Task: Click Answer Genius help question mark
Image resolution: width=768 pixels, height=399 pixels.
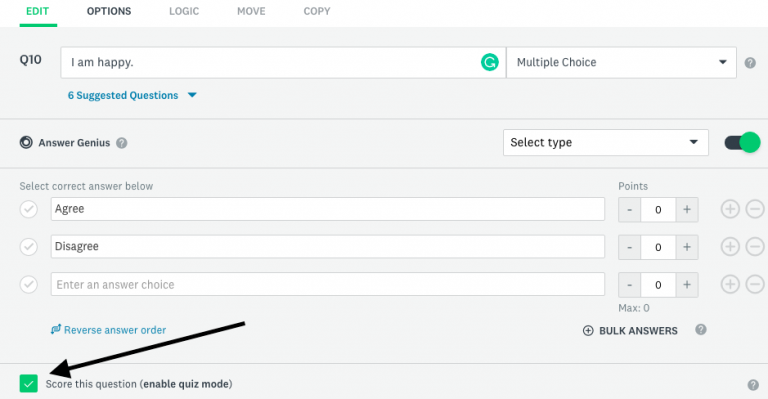Action: point(121,143)
